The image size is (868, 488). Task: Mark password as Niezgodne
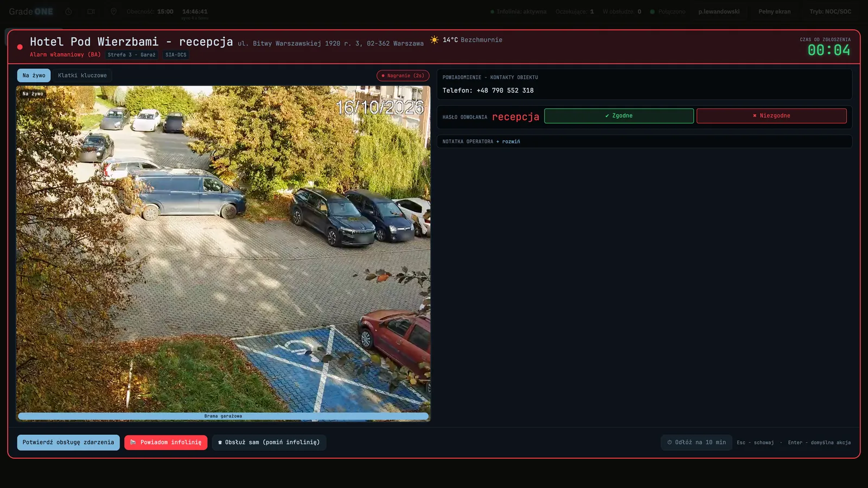pos(771,115)
